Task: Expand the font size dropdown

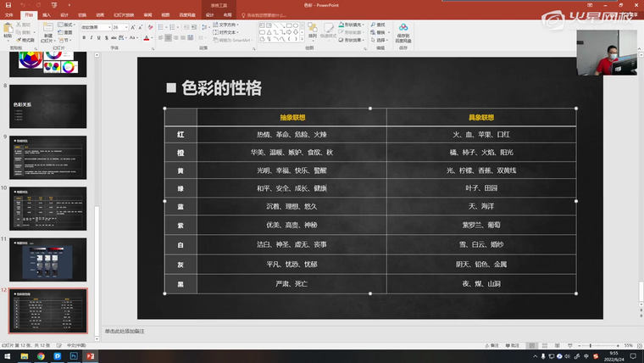Action: point(126,27)
